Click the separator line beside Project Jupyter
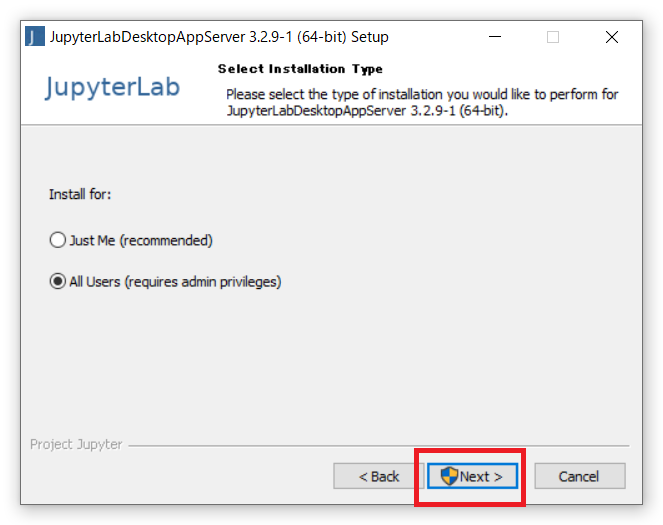 [x=380, y=445]
